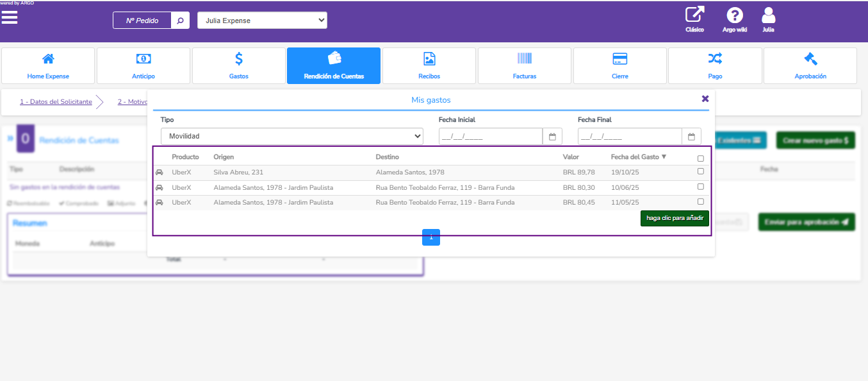Click the search magnifier next to Nº Pedido
This screenshot has height=381, width=868.
click(180, 21)
